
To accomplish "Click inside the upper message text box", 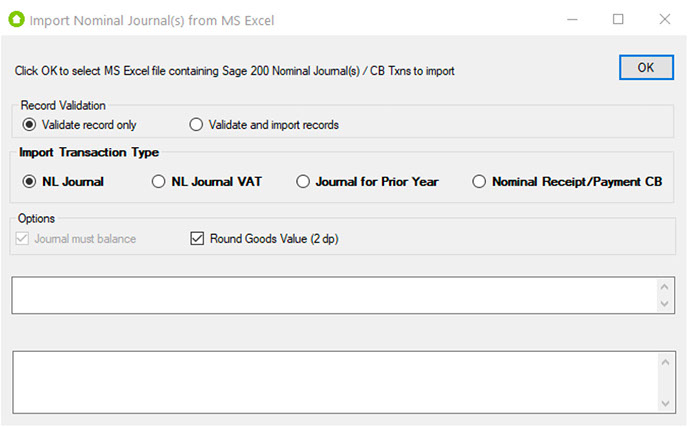I will 334,295.
